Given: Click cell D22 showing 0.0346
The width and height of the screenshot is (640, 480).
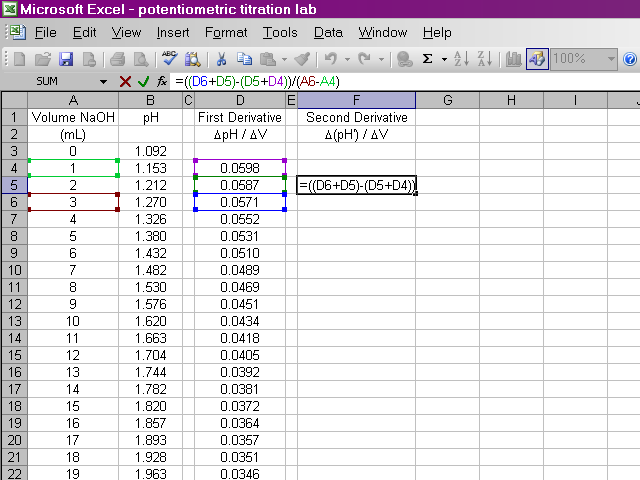Looking at the screenshot, I should 240,474.
